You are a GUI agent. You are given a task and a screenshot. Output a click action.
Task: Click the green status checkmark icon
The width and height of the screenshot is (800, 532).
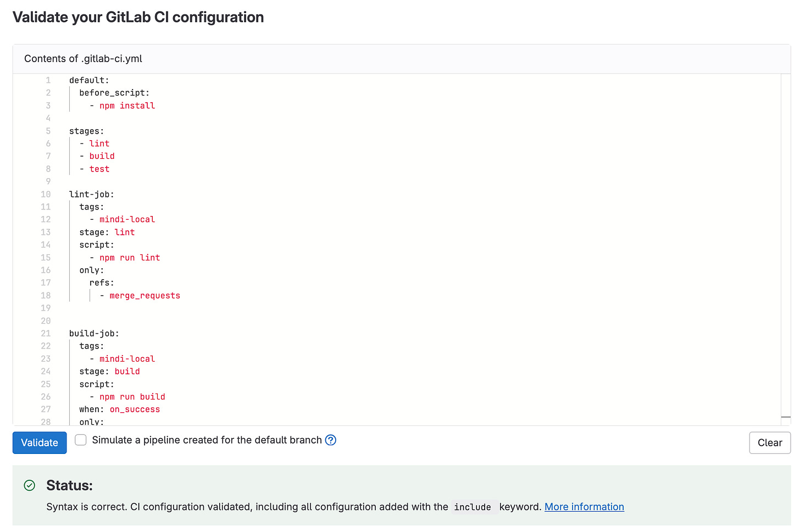29,486
